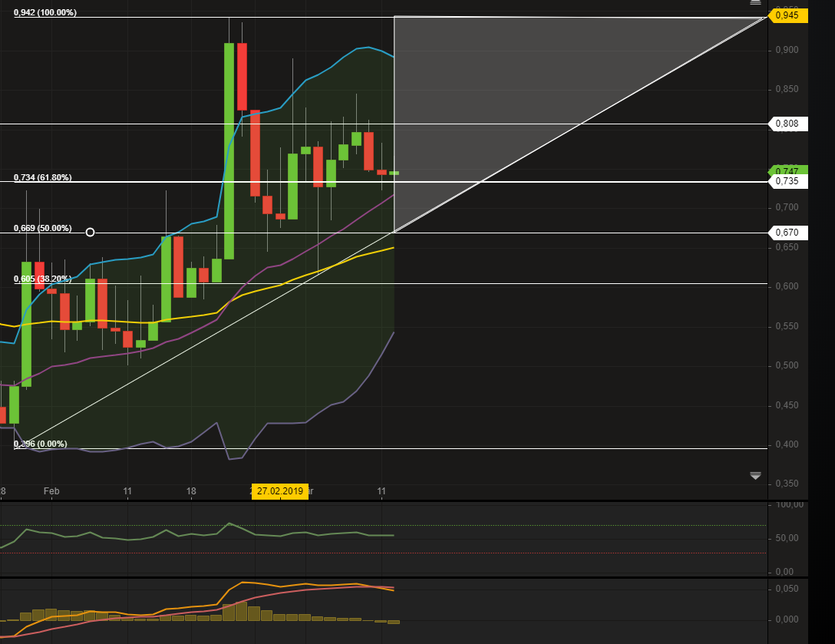Screen dimensions: 835x644
Task: Click the 0,050 MACD axis value
Action: (x=787, y=589)
